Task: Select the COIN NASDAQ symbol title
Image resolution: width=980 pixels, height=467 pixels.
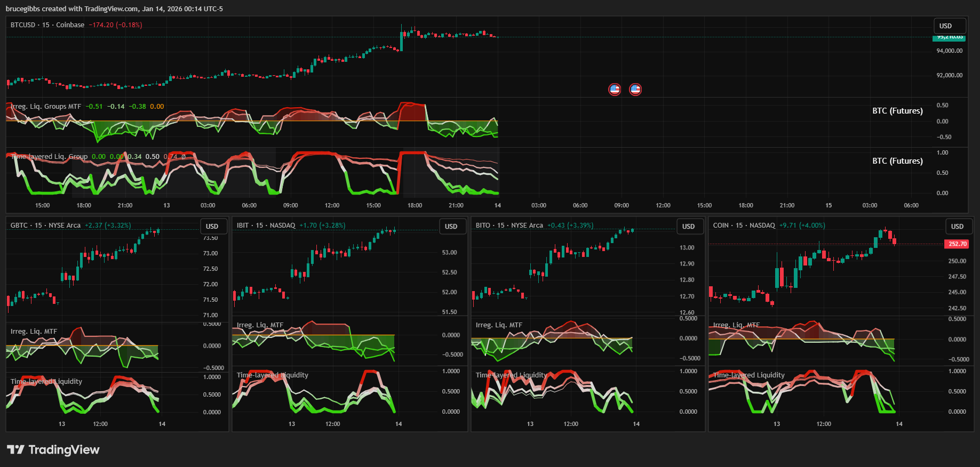Action: (744, 226)
